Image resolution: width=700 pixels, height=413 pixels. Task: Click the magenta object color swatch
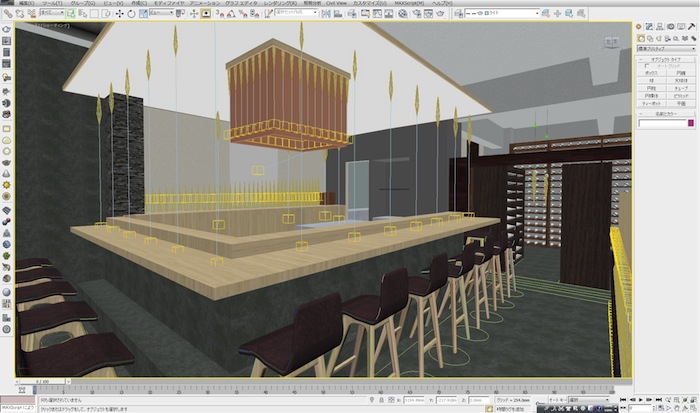[x=689, y=123]
